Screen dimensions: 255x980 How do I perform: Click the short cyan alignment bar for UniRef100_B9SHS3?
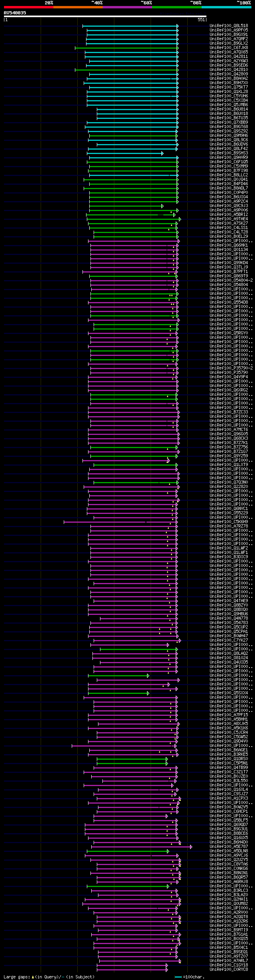(x=125, y=153)
